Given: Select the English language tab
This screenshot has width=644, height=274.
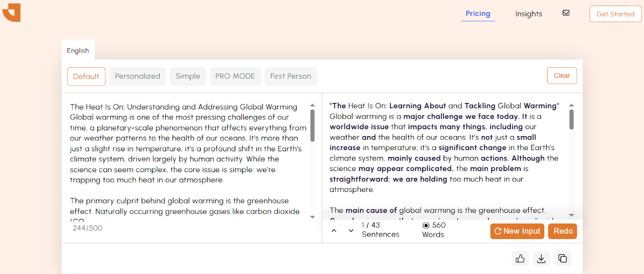Looking at the screenshot, I should (x=78, y=50).
